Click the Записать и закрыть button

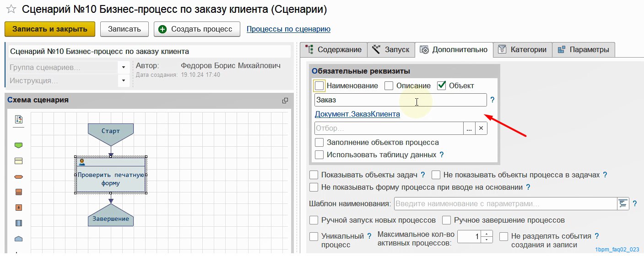(50, 29)
